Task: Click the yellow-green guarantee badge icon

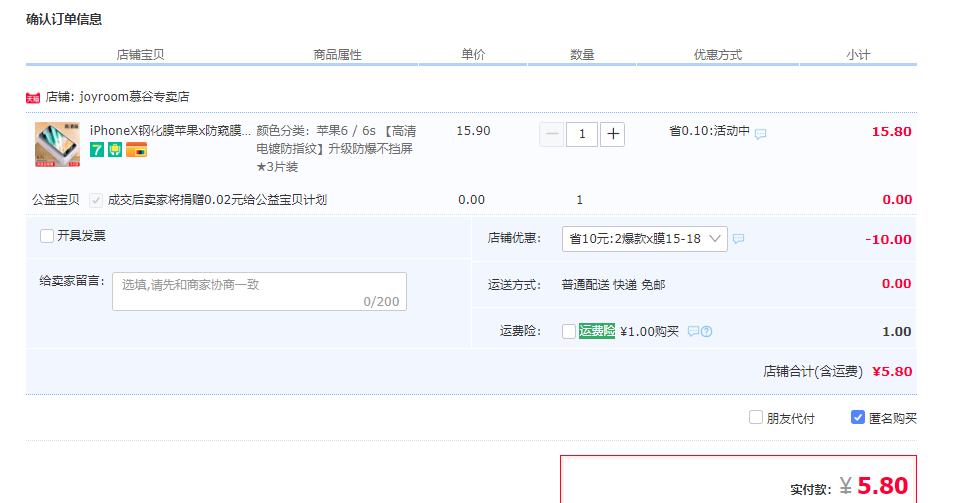Action: tap(115, 149)
